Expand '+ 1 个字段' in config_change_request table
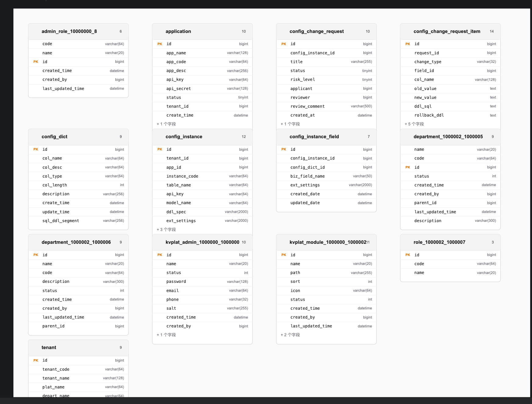 [290, 124]
